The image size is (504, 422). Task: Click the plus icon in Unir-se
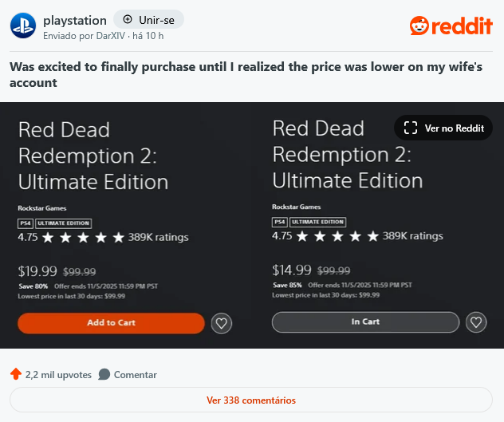coord(128,18)
